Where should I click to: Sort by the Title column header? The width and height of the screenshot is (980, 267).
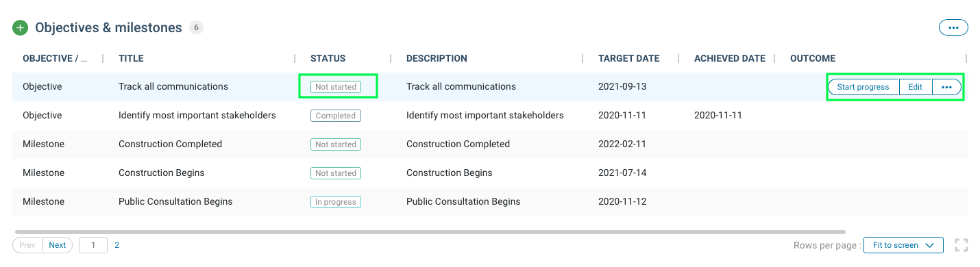(131, 58)
